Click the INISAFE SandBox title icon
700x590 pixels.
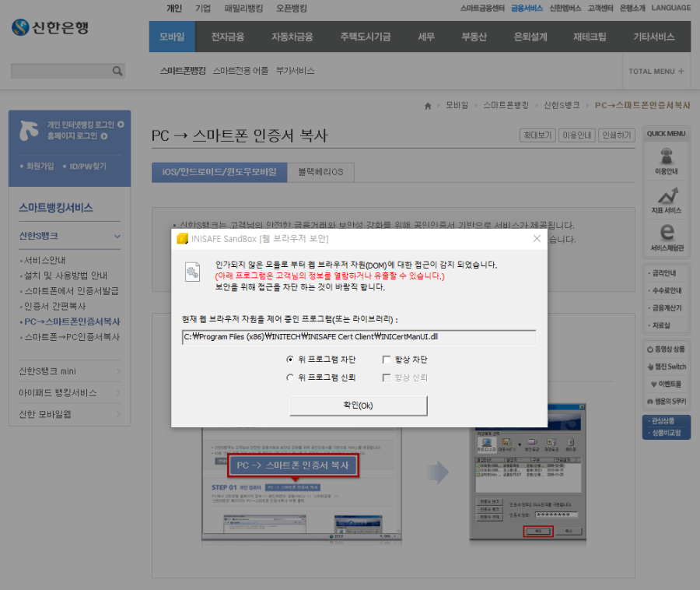tap(183, 238)
